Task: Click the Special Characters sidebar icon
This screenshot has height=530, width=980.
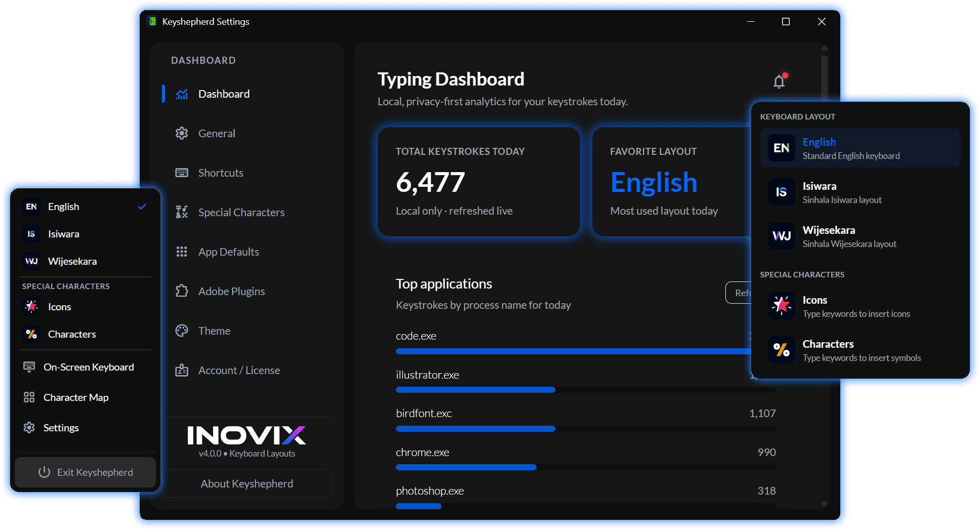Action: point(182,212)
